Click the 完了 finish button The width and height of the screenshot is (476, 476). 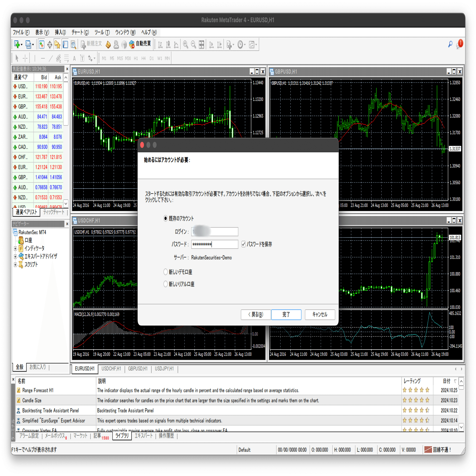click(x=286, y=314)
